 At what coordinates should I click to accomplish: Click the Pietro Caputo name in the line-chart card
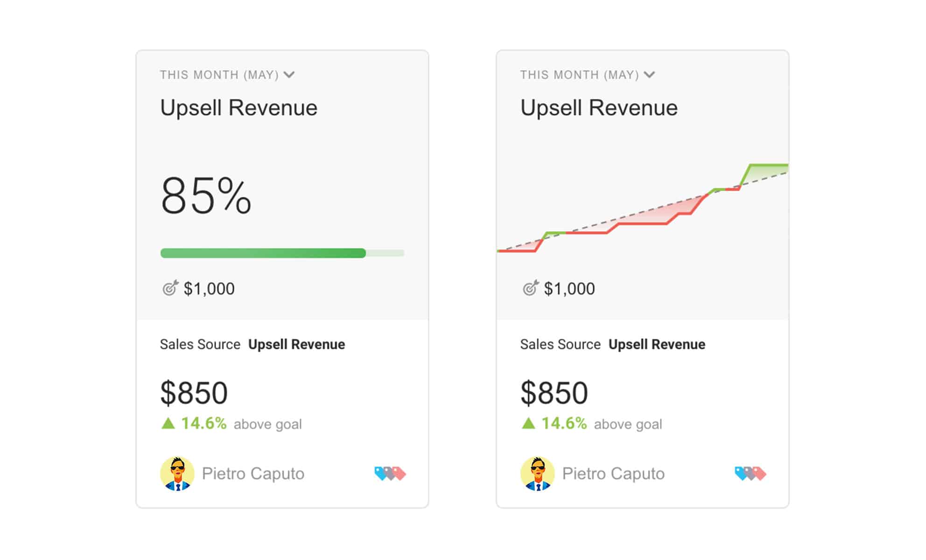(x=613, y=474)
